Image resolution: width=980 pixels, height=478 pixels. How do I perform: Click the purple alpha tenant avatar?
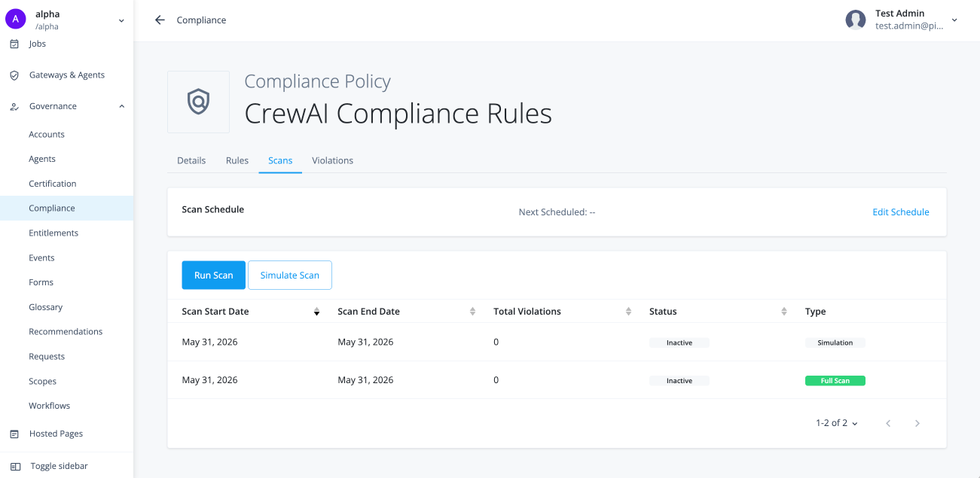coord(15,19)
